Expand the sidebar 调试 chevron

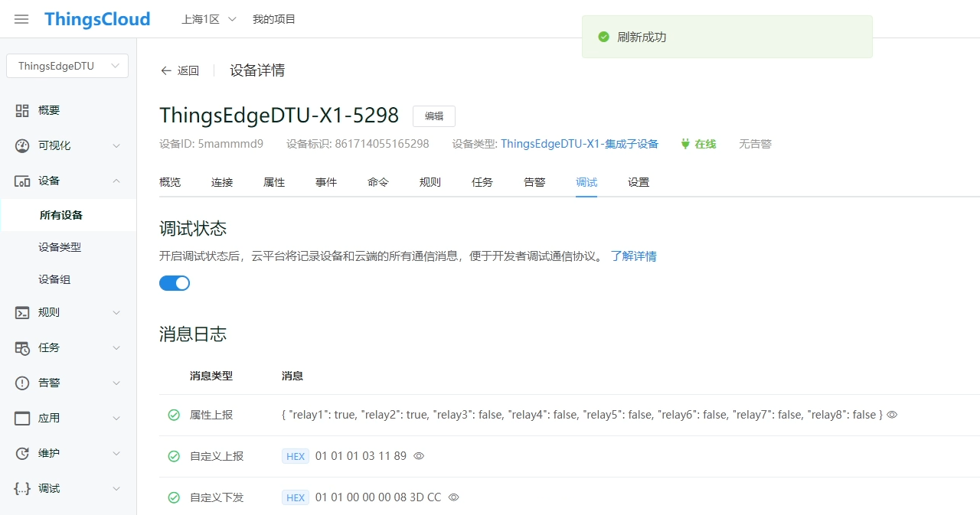(x=116, y=488)
